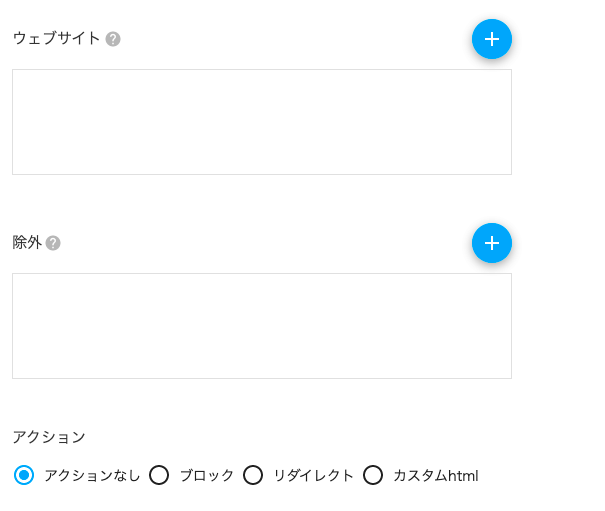
Task: Select the アクションなし radio button
Action: 24,475
